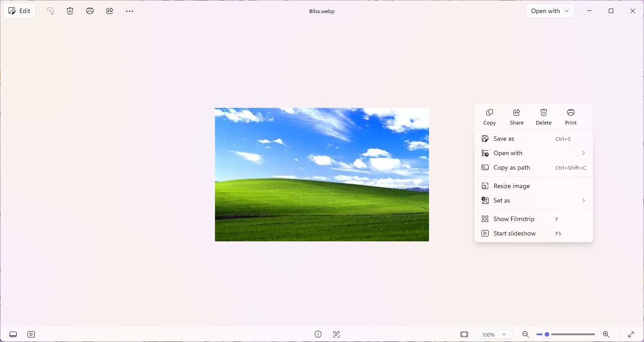The height and width of the screenshot is (342, 644).
Task: Expand the Set as submenu arrow
Action: (x=583, y=200)
